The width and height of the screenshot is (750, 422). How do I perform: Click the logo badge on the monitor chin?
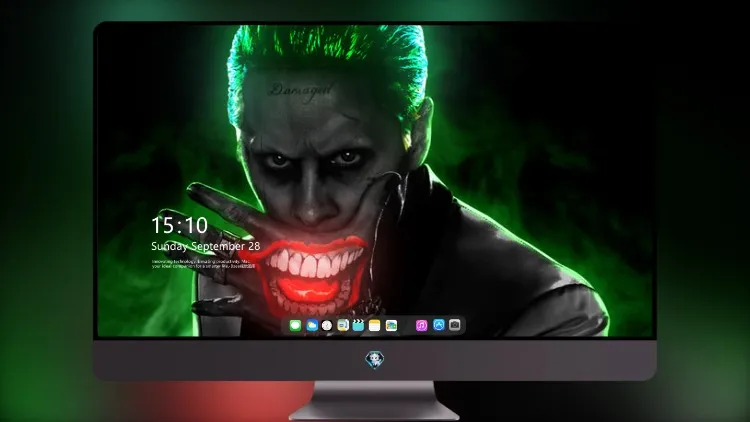(x=375, y=360)
